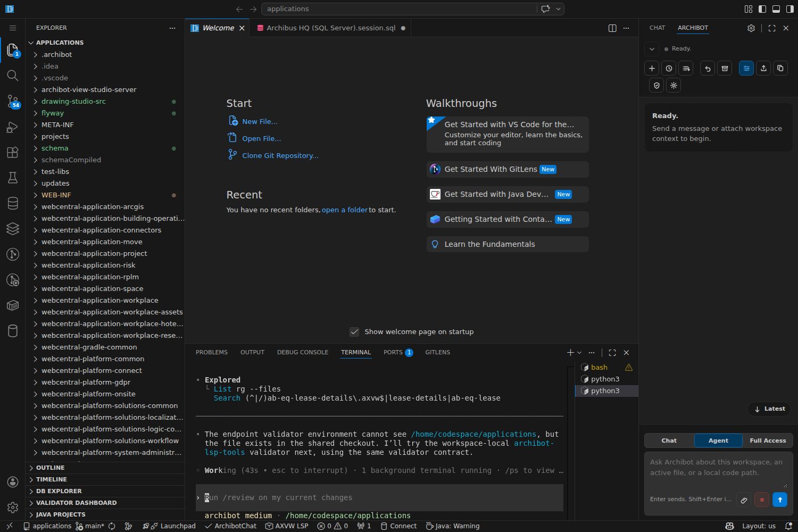Open editor More Actions ellipsis
Image resolution: width=798 pixels, height=532 pixels.
626,28
